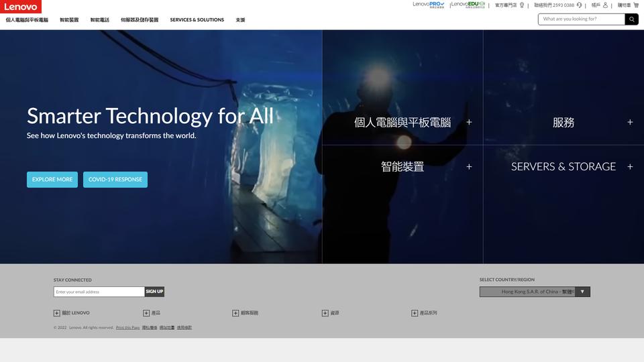Open the account person icon
Viewport: 644px width, 362px height.
pos(605,5)
